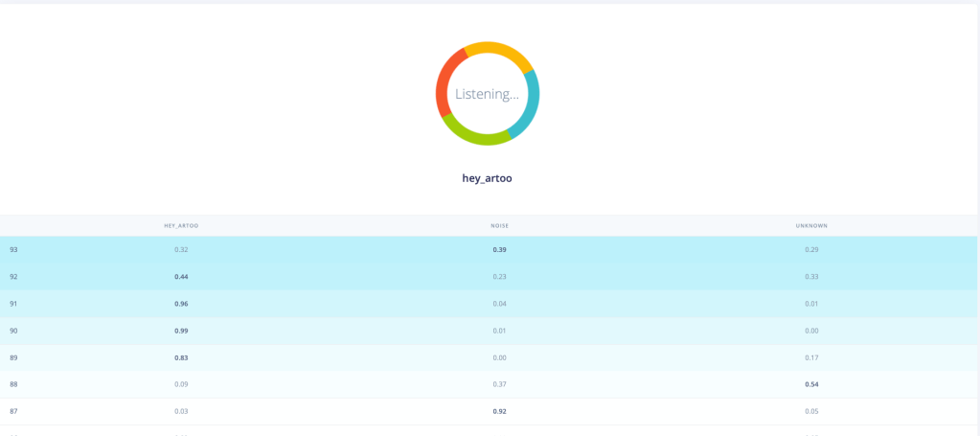
Task: Select the hey_artoo result label below the chart
Action: point(487,178)
